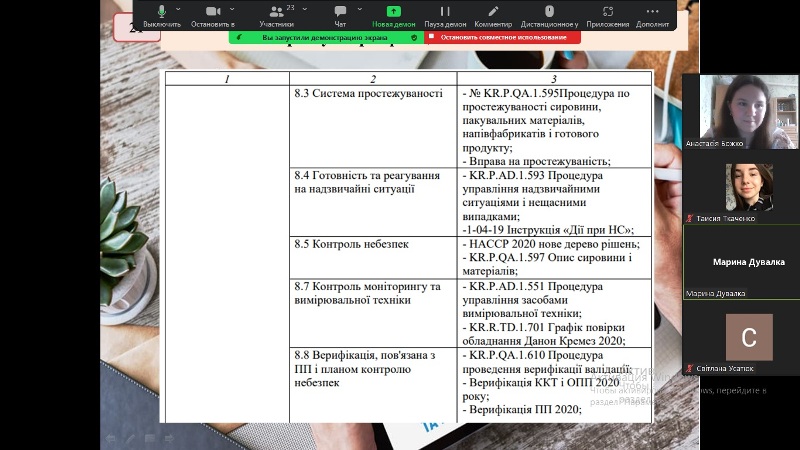Click text 'HACCP 2020 нове дерево рішень'
This screenshot has height=450, width=800.
[553, 244]
